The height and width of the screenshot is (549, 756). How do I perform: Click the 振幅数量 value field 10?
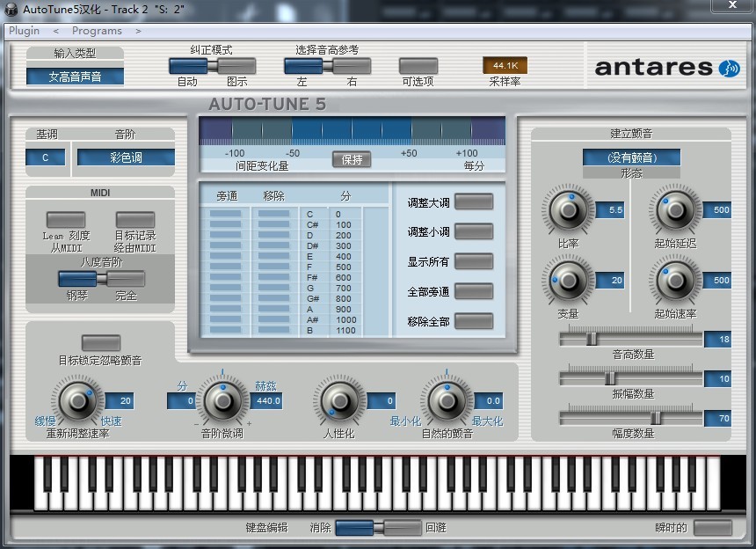(x=718, y=378)
